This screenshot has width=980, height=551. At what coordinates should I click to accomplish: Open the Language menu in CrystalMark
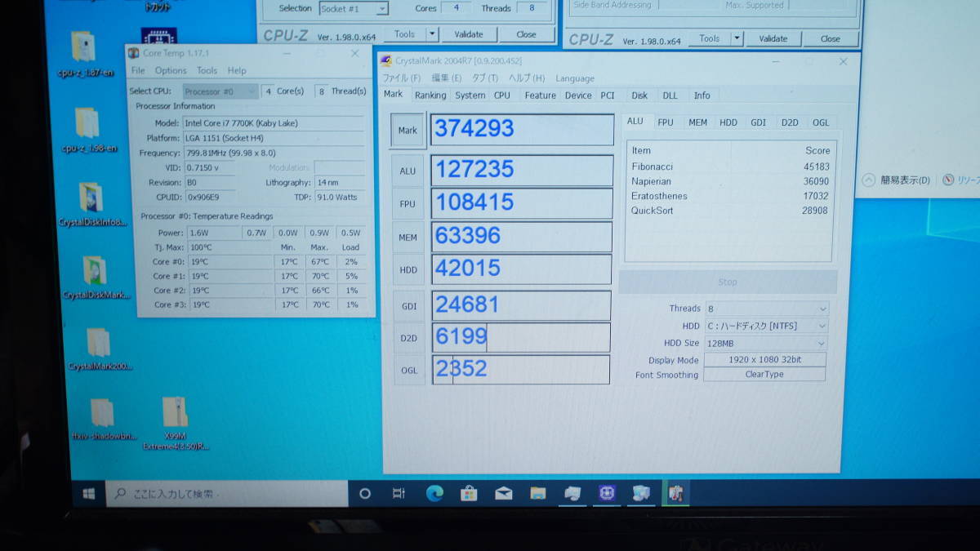click(575, 79)
